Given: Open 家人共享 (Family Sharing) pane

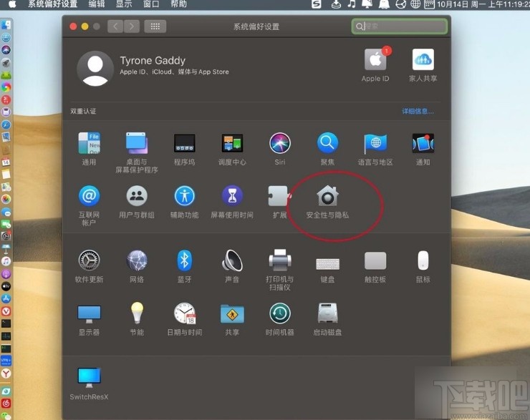Looking at the screenshot, I should [x=423, y=59].
